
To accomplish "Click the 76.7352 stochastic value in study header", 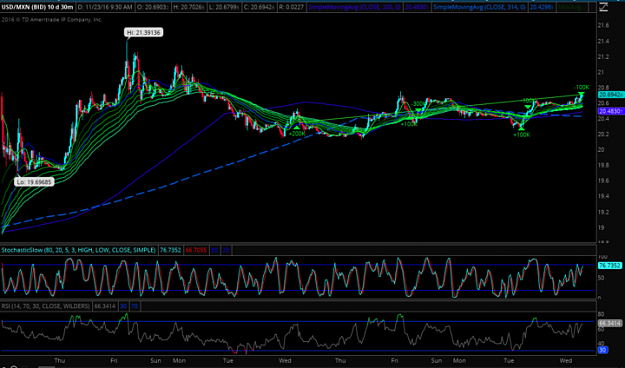I will (x=170, y=250).
